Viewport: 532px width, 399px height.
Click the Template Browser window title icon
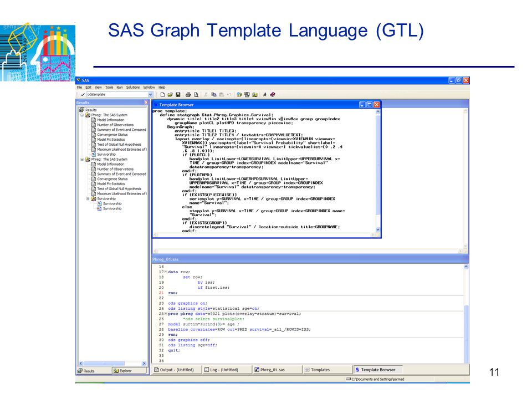click(x=156, y=105)
